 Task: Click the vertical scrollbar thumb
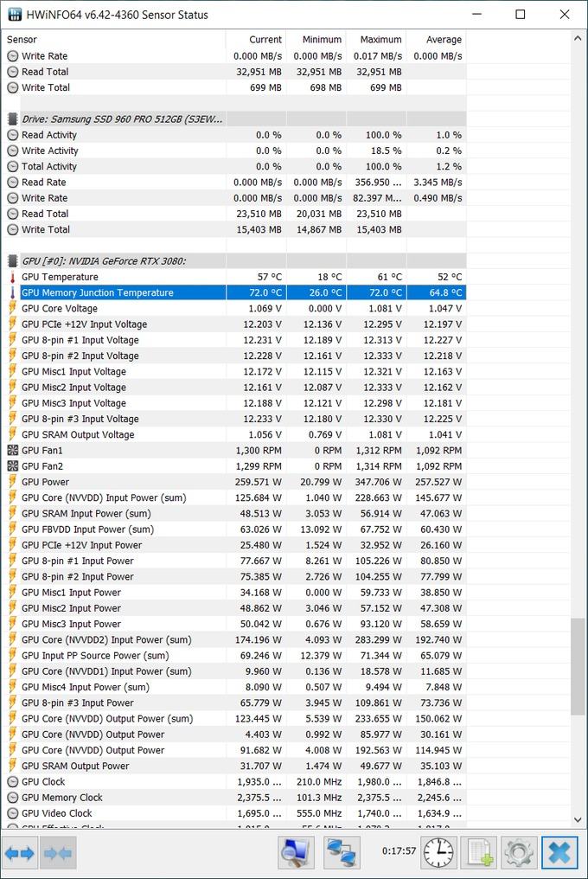click(578, 666)
